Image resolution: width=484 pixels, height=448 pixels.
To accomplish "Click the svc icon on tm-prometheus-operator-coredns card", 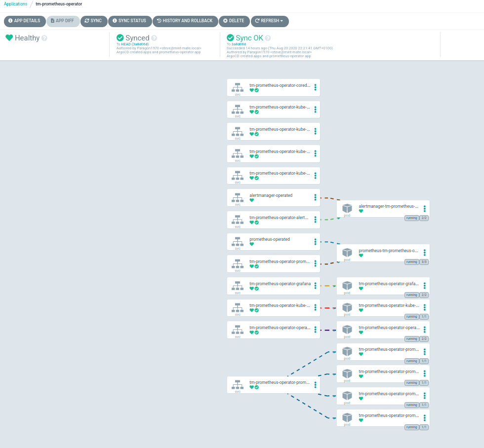I will (x=238, y=86).
